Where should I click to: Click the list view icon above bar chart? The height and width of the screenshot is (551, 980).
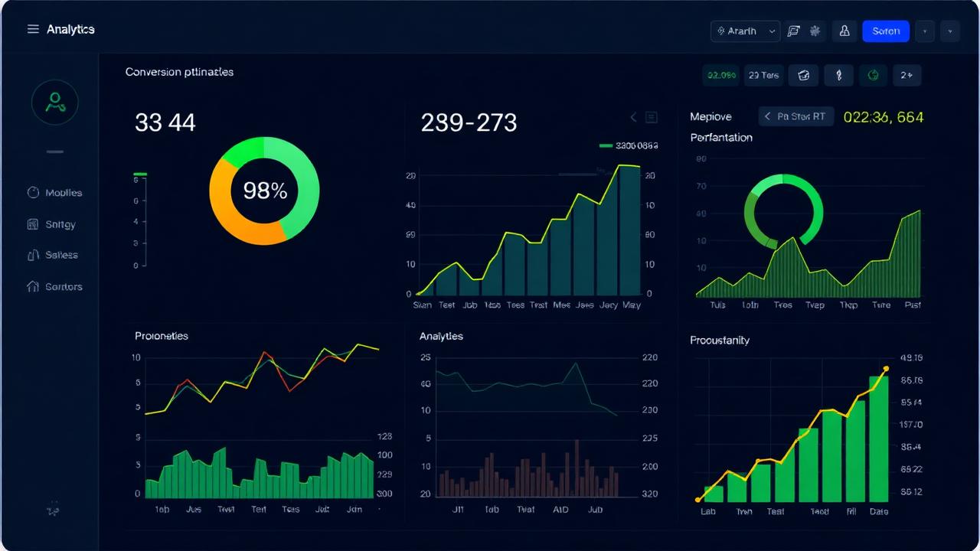[652, 117]
